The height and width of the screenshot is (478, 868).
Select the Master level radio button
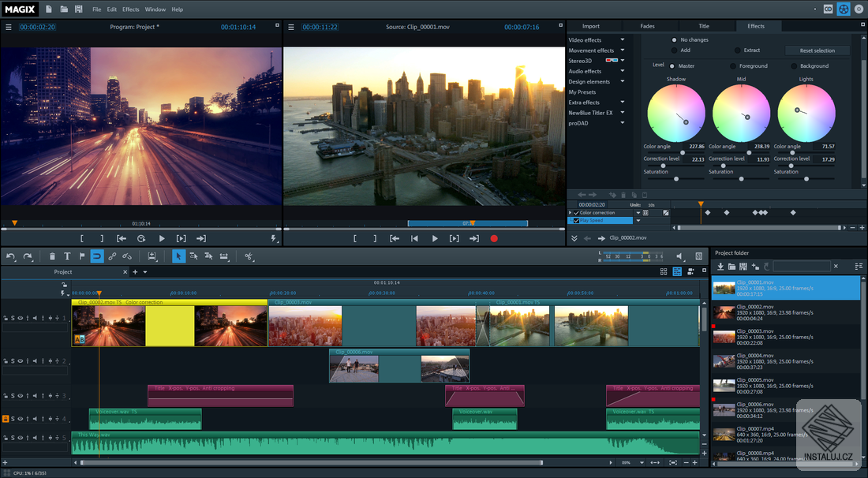coord(672,65)
